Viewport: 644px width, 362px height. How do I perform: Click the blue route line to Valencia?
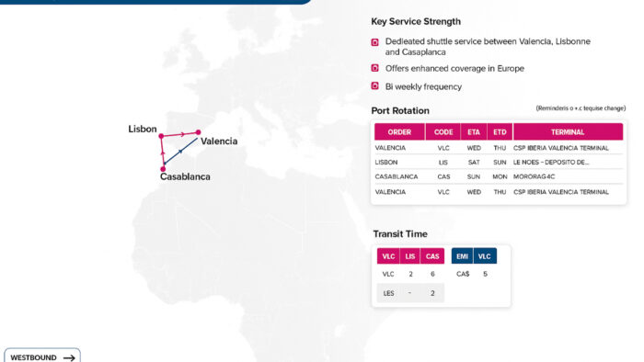pos(181,151)
